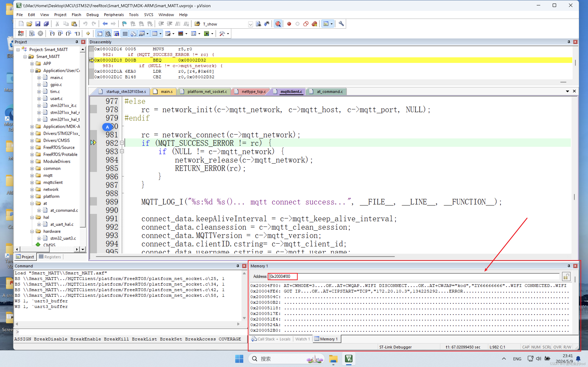Save all open files with the Save All icon
588x367 pixels.
[46, 24]
